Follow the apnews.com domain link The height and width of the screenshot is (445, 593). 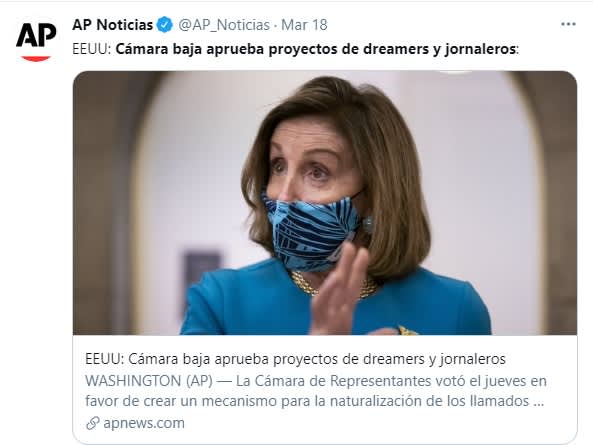point(144,423)
